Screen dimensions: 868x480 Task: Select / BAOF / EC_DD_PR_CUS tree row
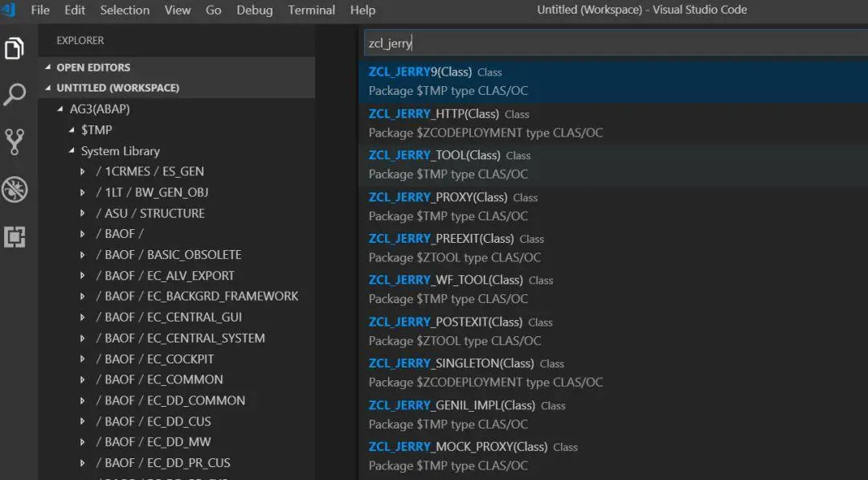point(177,463)
